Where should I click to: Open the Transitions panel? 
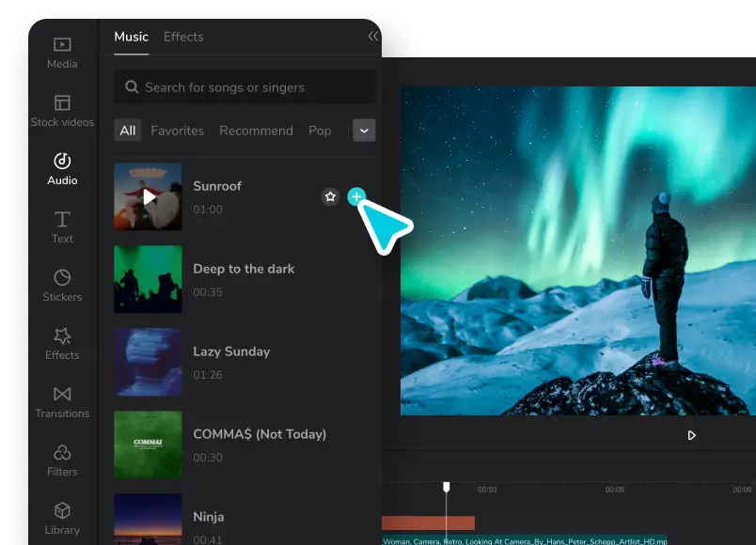pos(62,402)
